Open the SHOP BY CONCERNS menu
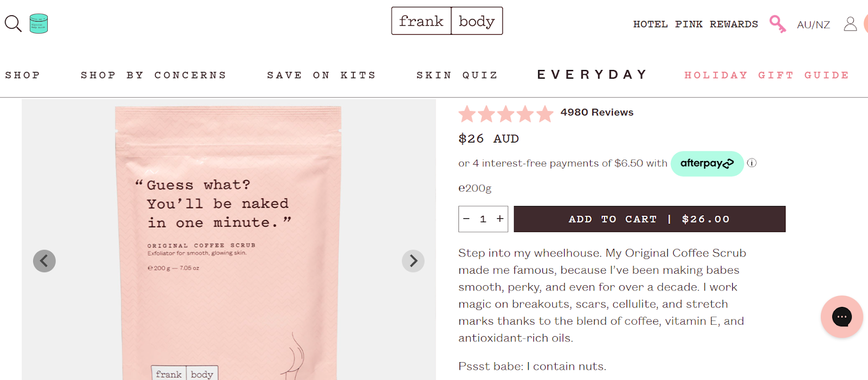 tap(154, 75)
